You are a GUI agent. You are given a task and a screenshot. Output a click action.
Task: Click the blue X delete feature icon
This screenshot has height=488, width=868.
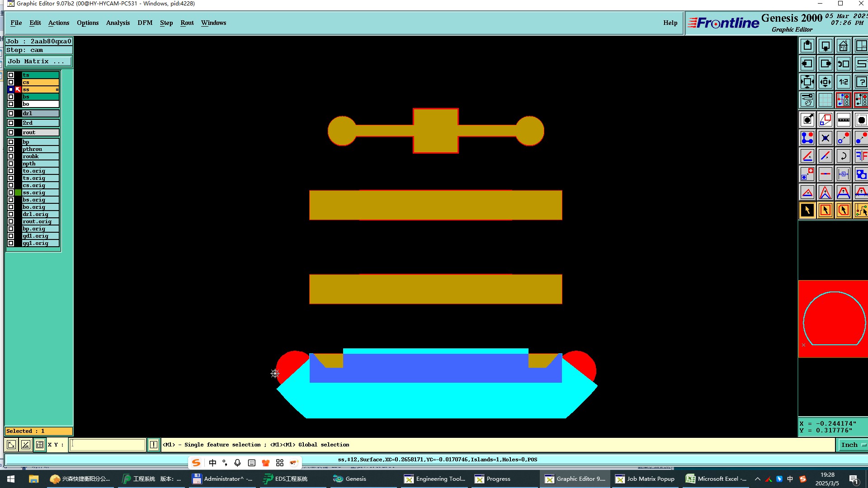coord(825,138)
